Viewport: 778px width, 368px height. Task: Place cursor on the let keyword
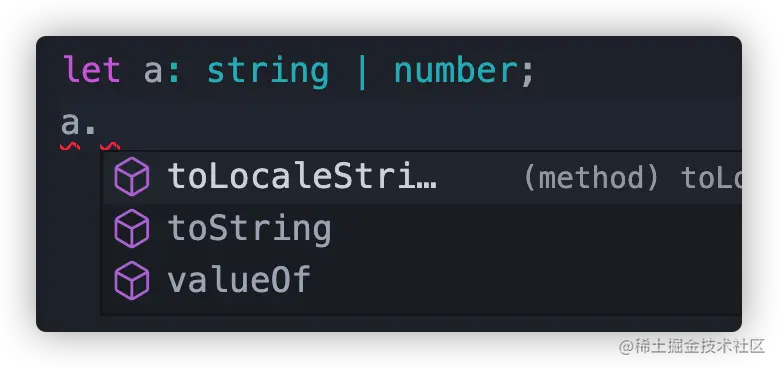pos(92,70)
